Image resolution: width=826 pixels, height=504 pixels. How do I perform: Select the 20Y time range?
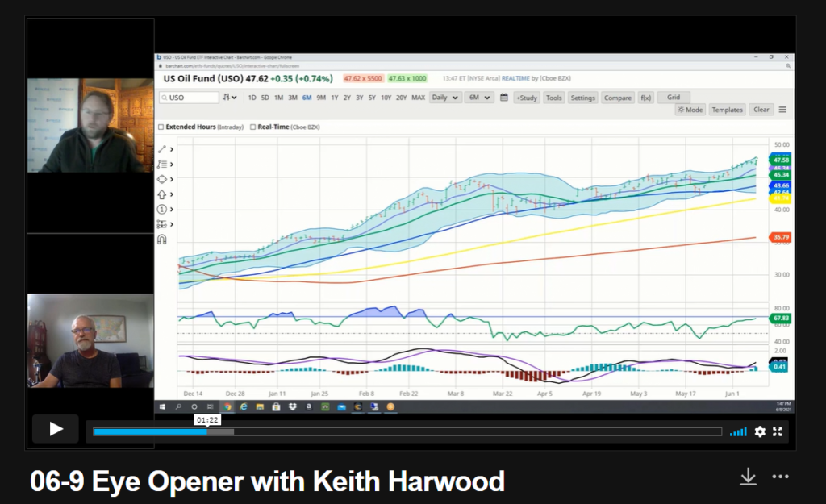402,98
